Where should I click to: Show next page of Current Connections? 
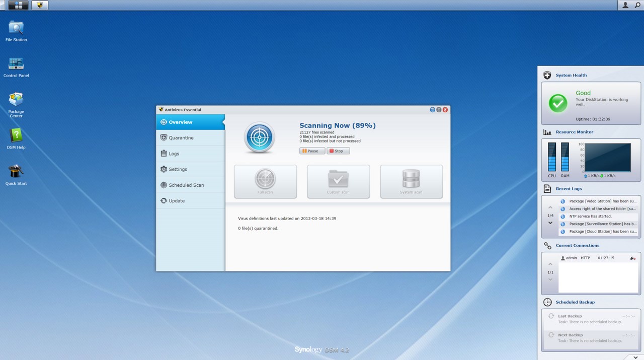550,279
